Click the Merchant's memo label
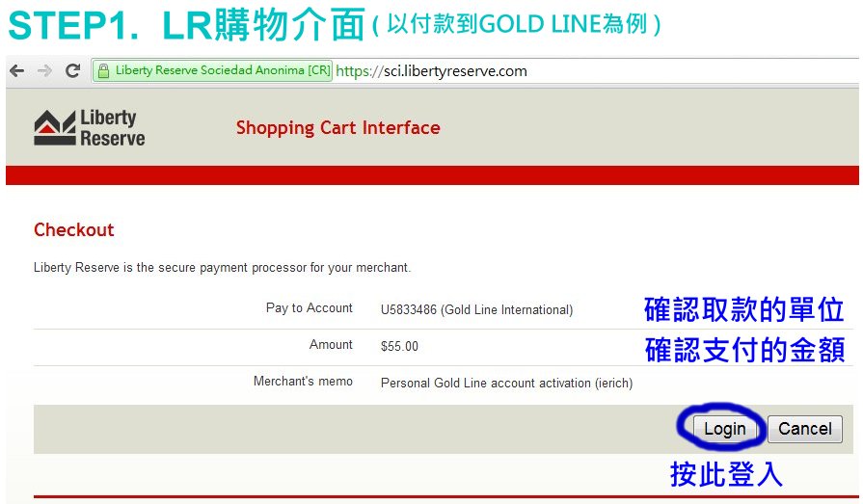The width and height of the screenshot is (863, 504). pos(303,381)
